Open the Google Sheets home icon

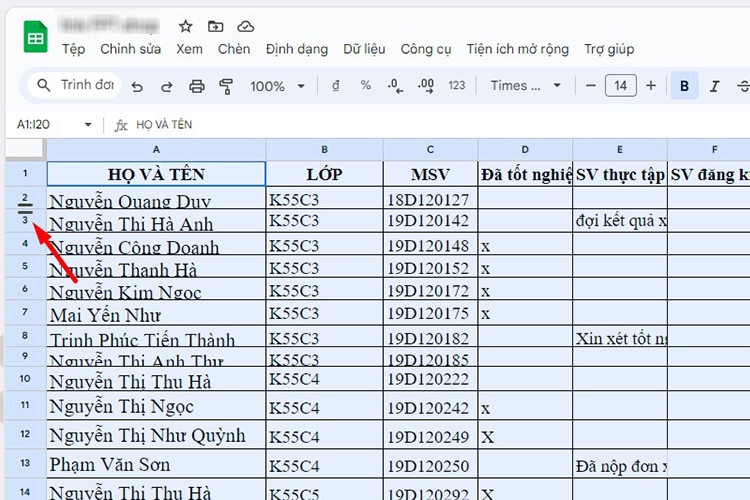(x=36, y=37)
